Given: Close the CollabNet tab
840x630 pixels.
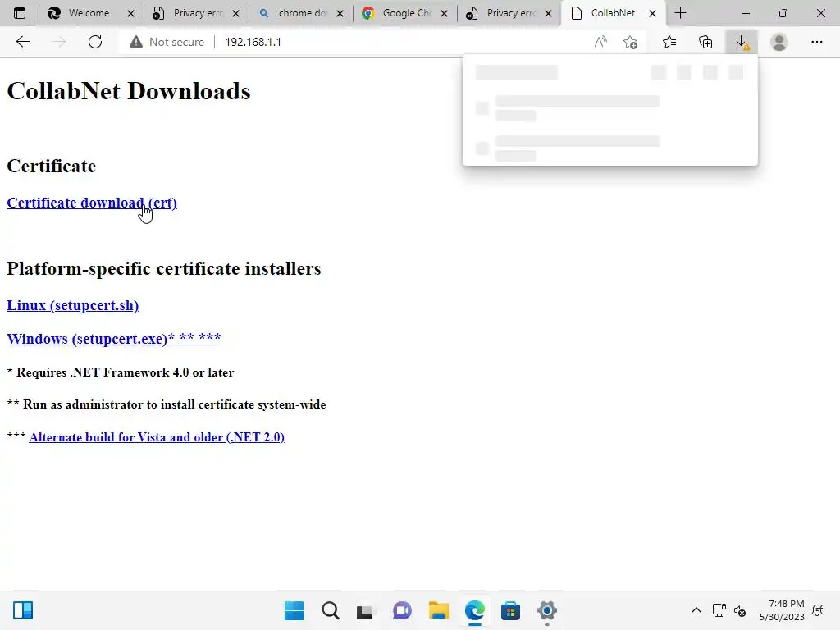Looking at the screenshot, I should point(652,13).
